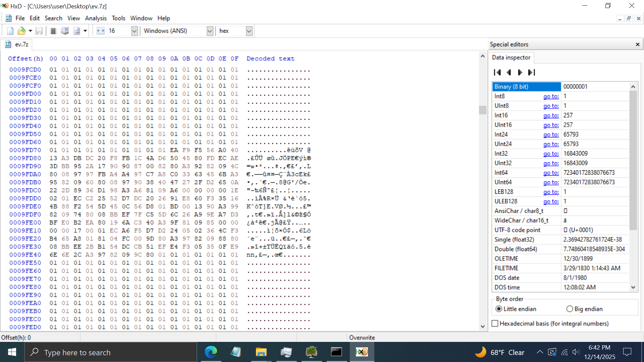Click the Open disk toolbar icon
The width and height of the screenshot is (644, 362).
coord(65,31)
